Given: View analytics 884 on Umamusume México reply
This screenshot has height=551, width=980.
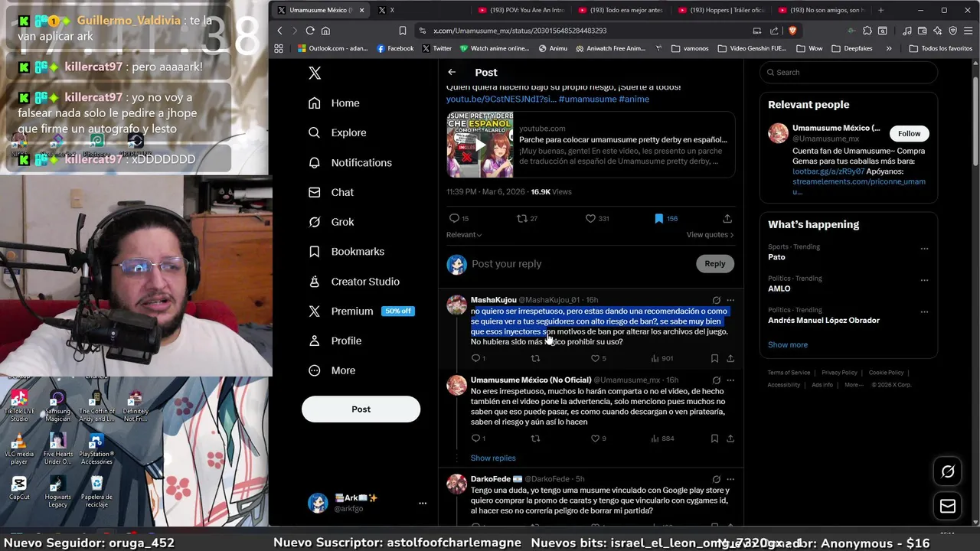Looking at the screenshot, I should (x=661, y=439).
